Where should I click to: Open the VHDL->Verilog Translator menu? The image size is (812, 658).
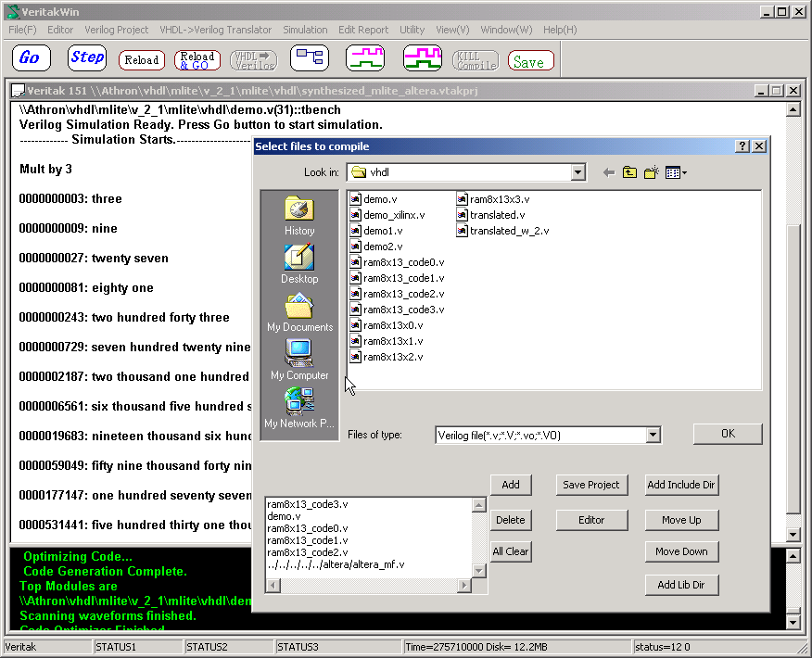[215, 30]
